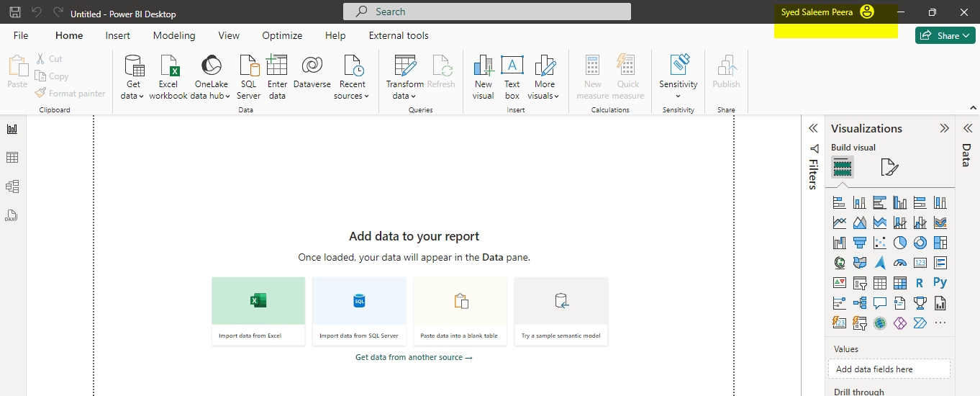Select the Clustered column chart visual
980x396 pixels.
coord(899,202)
